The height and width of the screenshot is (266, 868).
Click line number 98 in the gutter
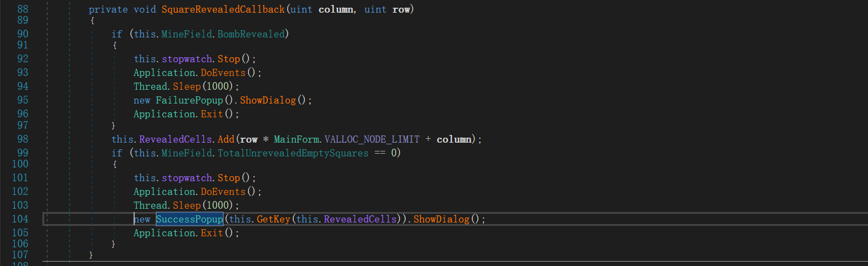tap(23, 139)
